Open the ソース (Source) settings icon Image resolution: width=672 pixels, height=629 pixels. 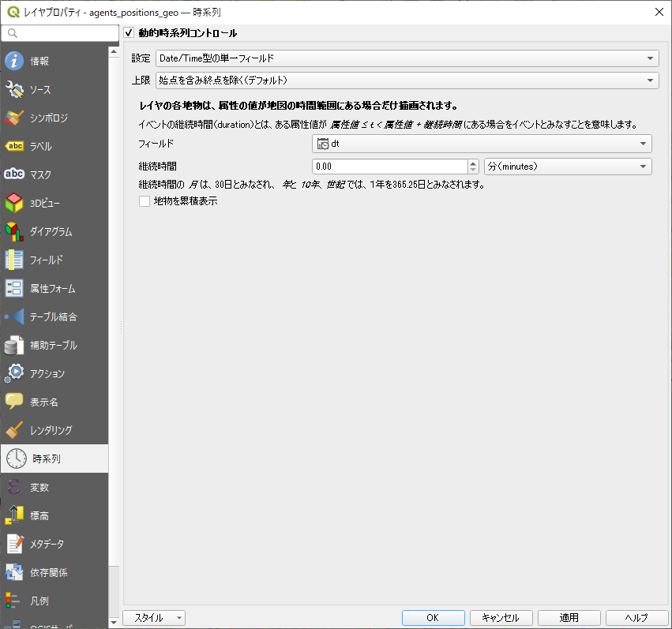tap(15, 90)
